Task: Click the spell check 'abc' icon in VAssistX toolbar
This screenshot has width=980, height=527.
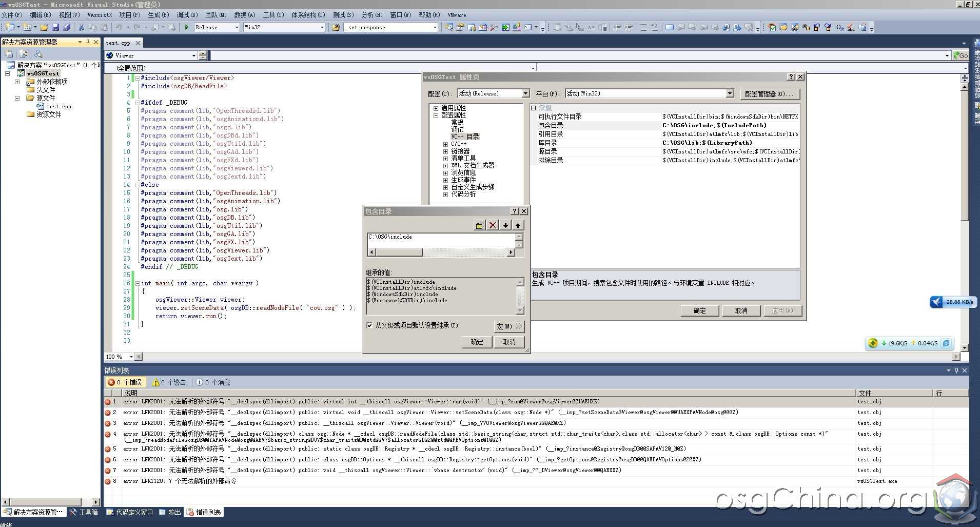Action: click(x=851, y=27)
